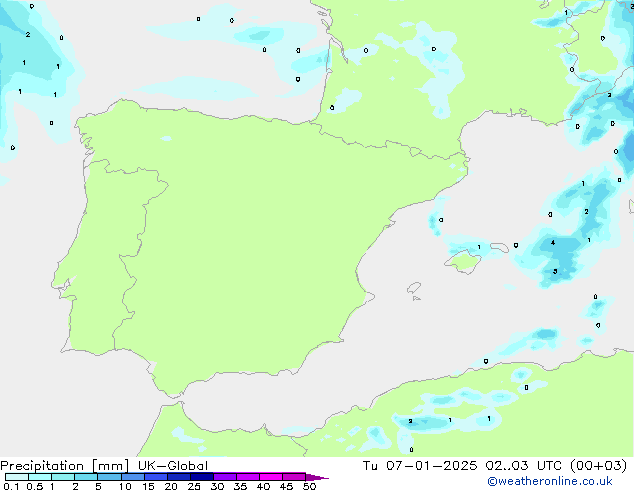This screenshot has height=490, width=634.
Task: Click the Menorca island outline
Action: click(x=500, y=247)
